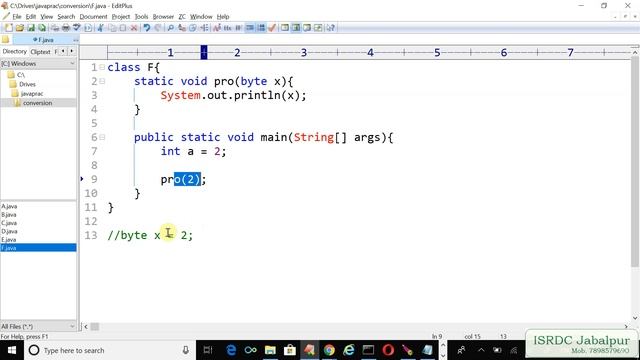The height and width of the screenshot is (360, 640).
Task: Click on 'System.out.println(x);' line
Action: click(233, 96)
